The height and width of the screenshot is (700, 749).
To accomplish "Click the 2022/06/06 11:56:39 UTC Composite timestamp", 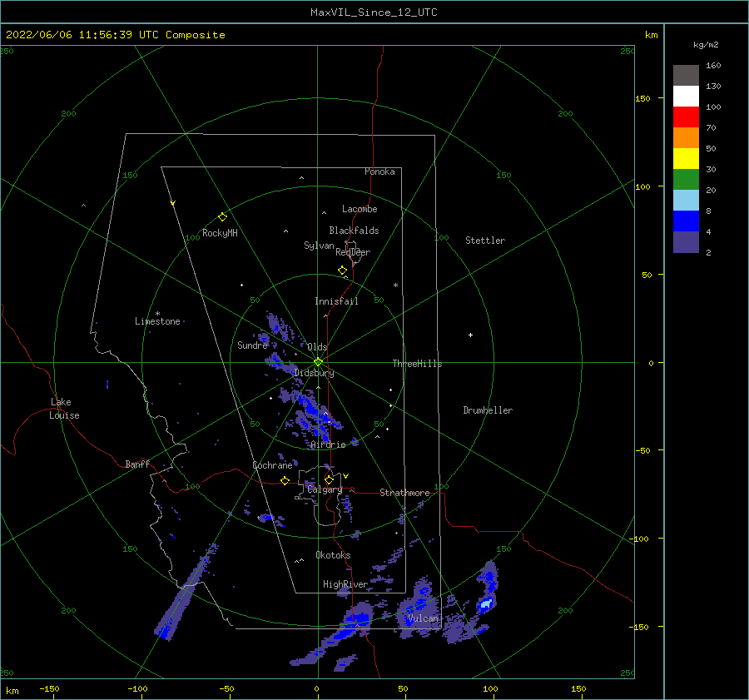I will click(x=116, y=35).
